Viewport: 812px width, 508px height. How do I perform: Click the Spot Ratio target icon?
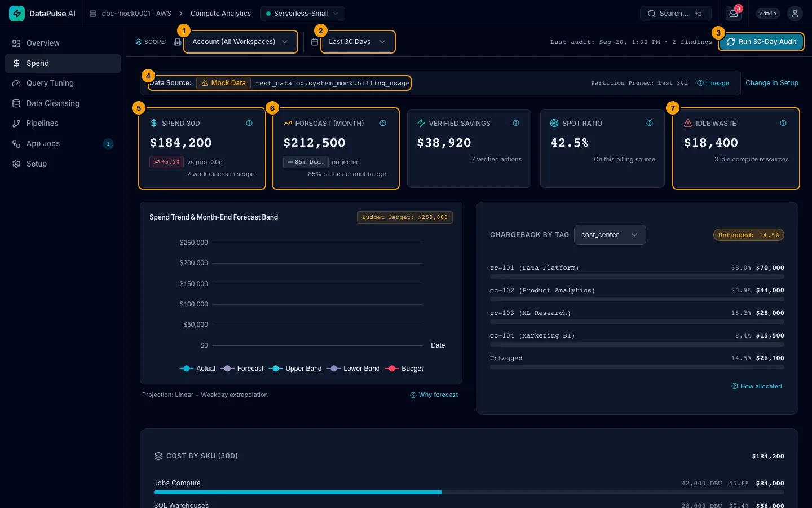[x=554, y=123]
